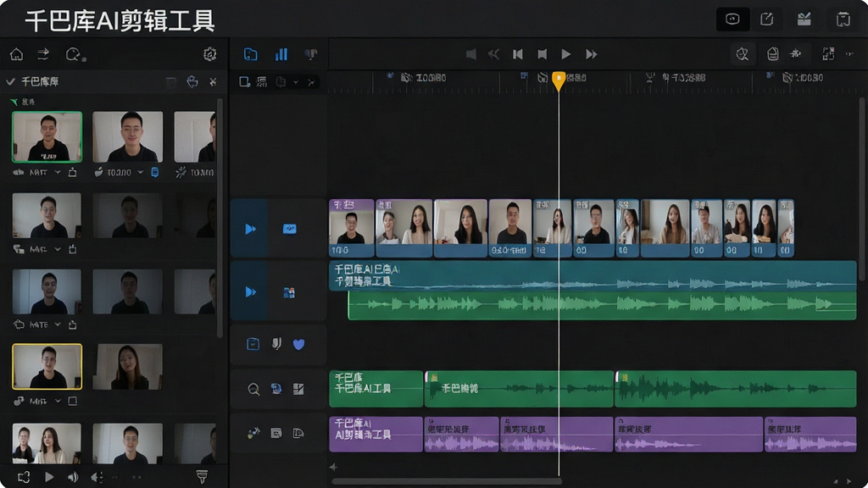Start playback with the transport Play button

pos(565,54)
